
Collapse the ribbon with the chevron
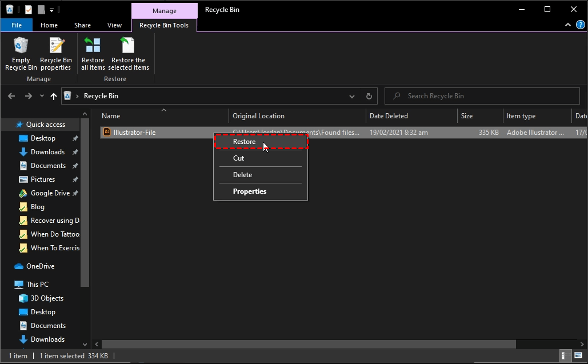568,25
